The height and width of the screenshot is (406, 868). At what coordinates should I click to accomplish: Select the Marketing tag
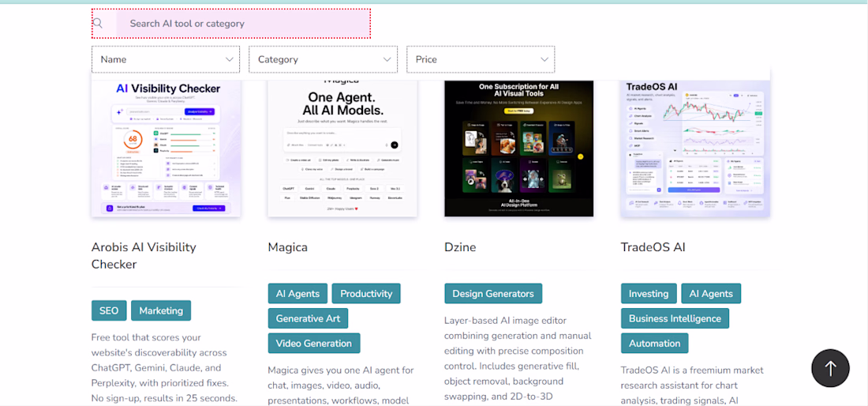coord(161,310)
